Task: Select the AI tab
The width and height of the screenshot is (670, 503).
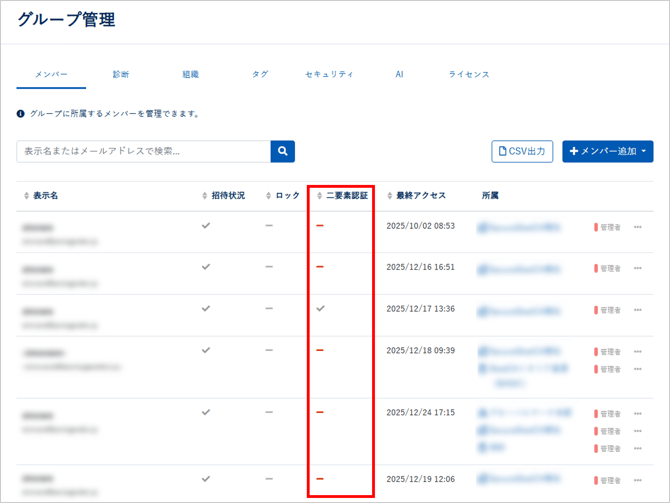Action: click(x=399, y=74)
